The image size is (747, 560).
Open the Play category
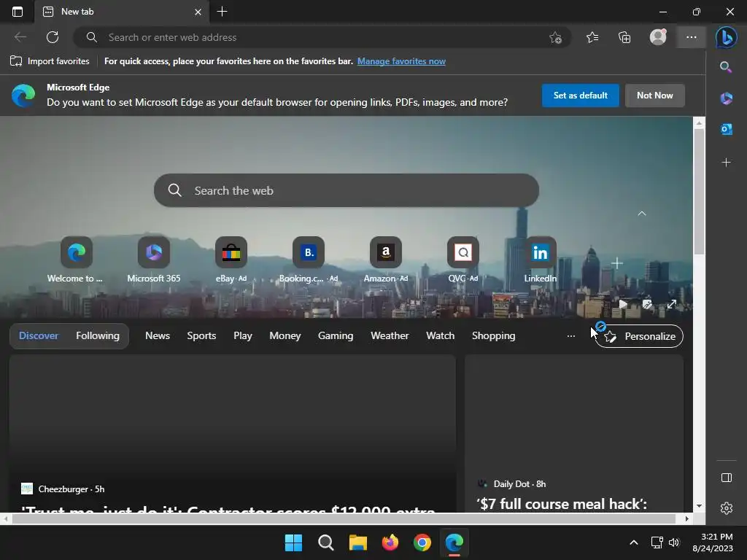(242, 335)
